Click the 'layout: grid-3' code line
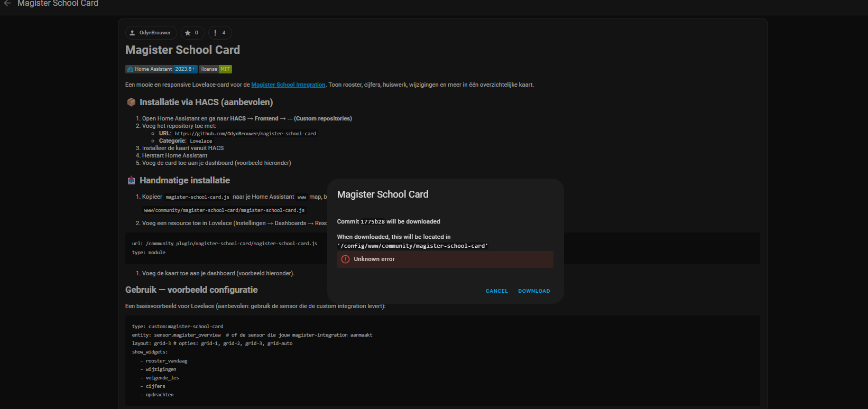The width and height of the screenshot is (868, 409). [212, 343]
